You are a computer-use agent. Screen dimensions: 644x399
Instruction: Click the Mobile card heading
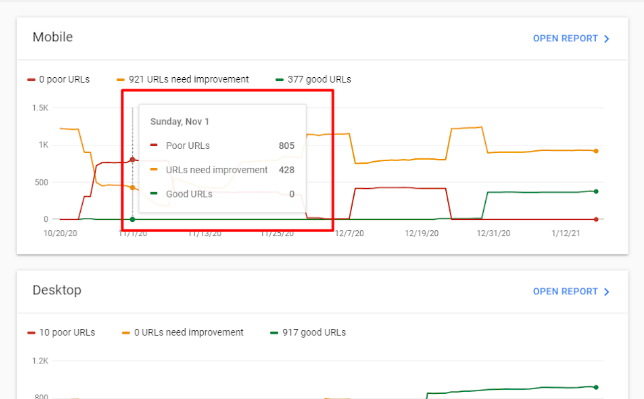(53, 37)
